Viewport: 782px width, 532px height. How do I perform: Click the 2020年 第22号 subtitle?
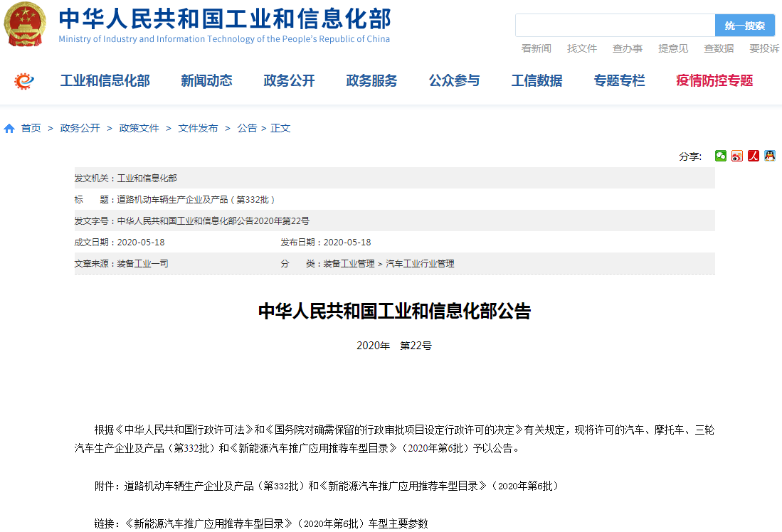394,346
